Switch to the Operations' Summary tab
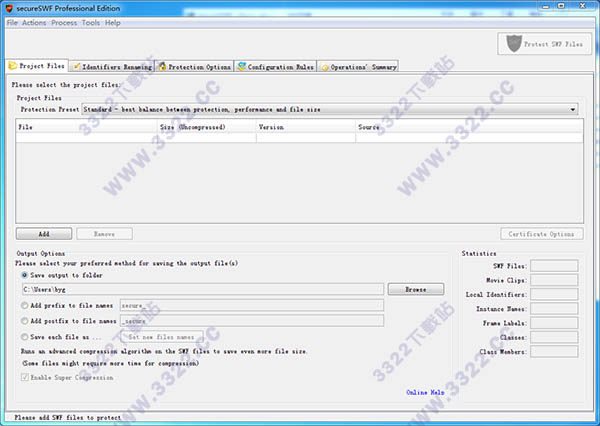Screen dimensions: 600x426 coord(358,67)
